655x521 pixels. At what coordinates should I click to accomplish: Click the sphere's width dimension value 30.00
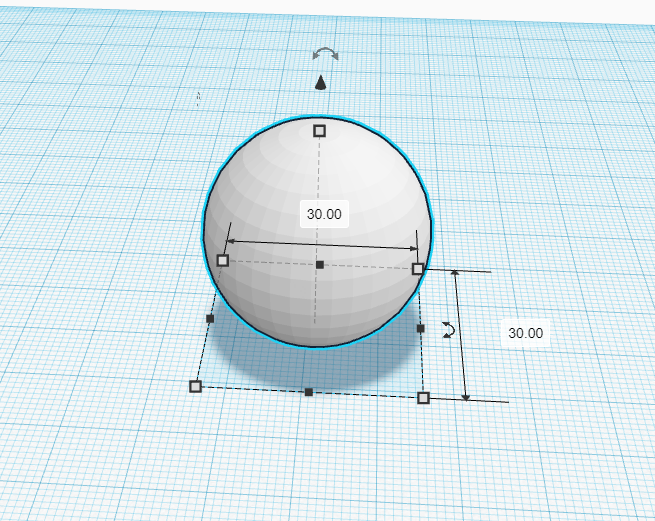point(324,214)
